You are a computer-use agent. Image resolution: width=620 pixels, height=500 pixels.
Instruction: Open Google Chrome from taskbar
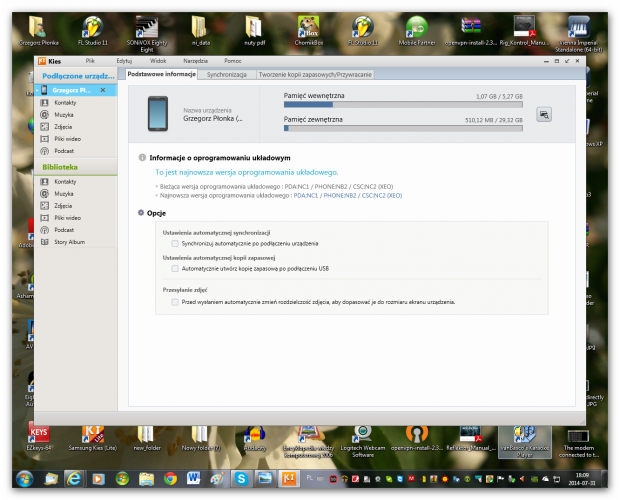(170, 479)
